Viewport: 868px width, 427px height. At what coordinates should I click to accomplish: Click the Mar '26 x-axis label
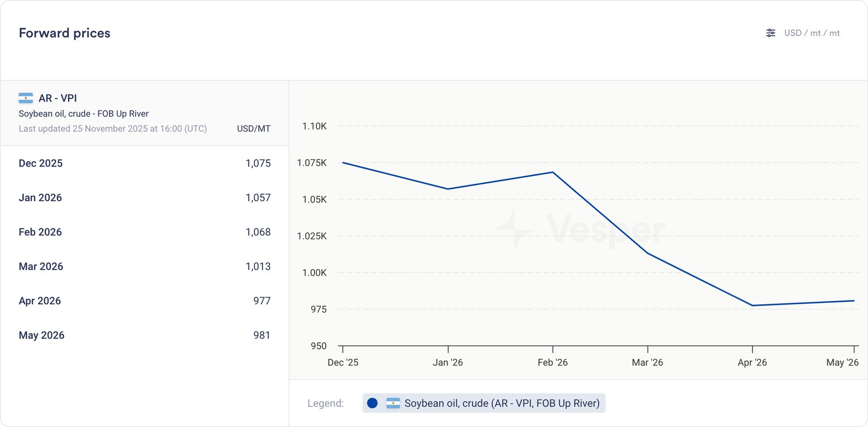(647, 362)
